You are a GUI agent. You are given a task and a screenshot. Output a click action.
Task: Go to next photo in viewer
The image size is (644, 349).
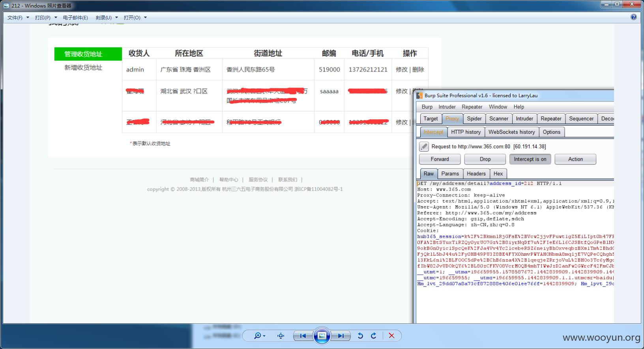coord(341,336)
